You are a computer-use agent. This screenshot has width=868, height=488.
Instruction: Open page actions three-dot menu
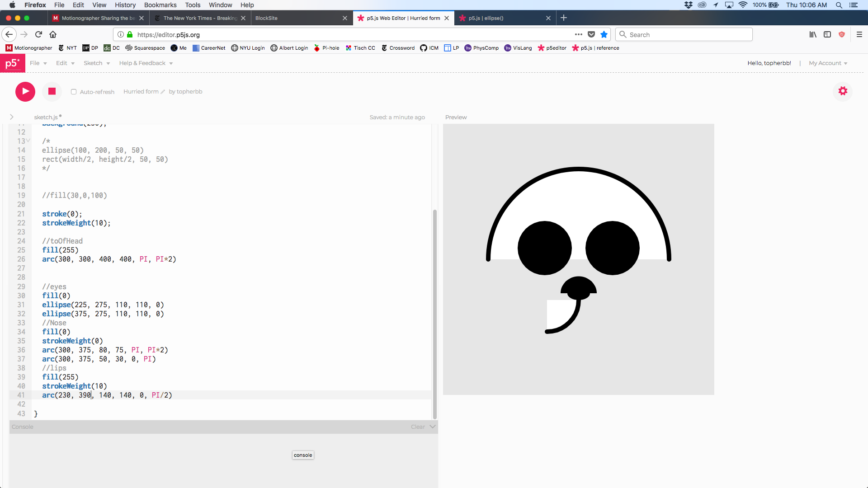(x=579, y=34)
